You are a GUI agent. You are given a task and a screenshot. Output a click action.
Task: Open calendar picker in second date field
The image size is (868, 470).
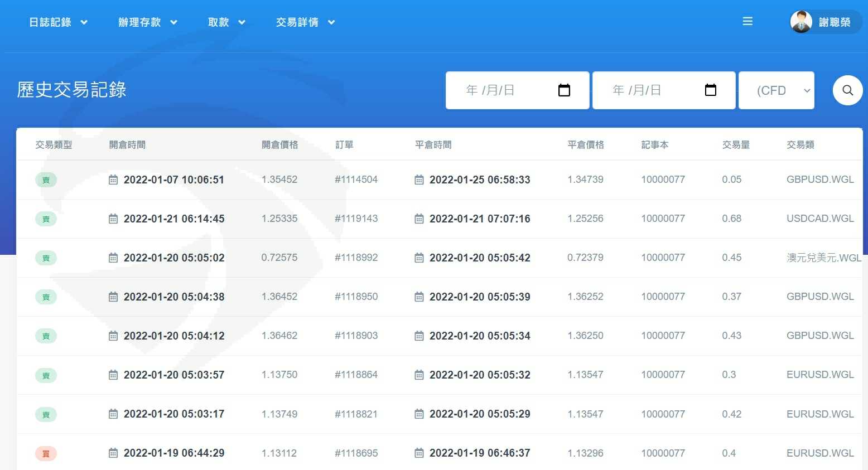(x=710, y=90)
